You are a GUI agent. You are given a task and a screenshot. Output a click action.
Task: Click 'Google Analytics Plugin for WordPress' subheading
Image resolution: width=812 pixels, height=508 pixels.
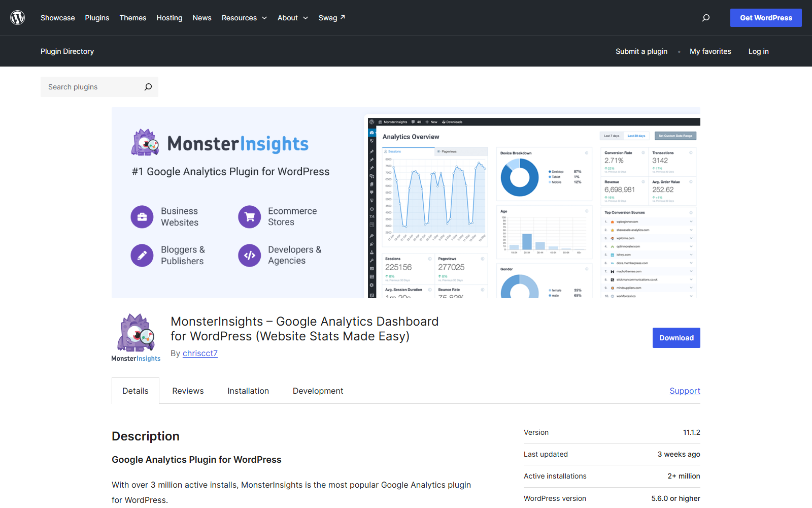click(196, 460)
